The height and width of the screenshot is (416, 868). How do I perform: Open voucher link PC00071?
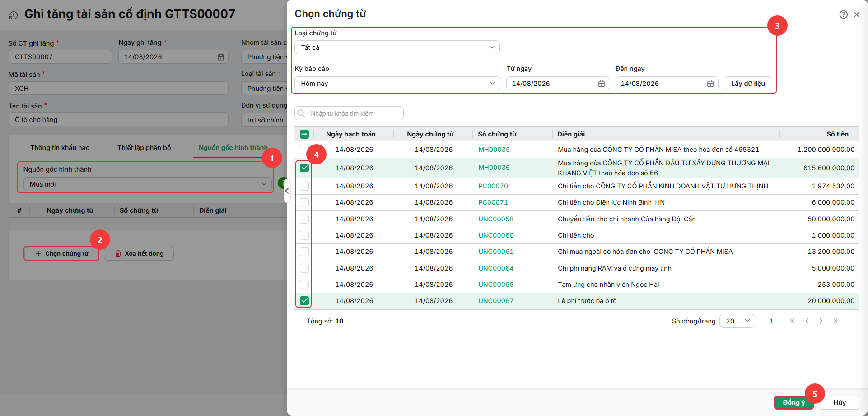tap(493, 202)
